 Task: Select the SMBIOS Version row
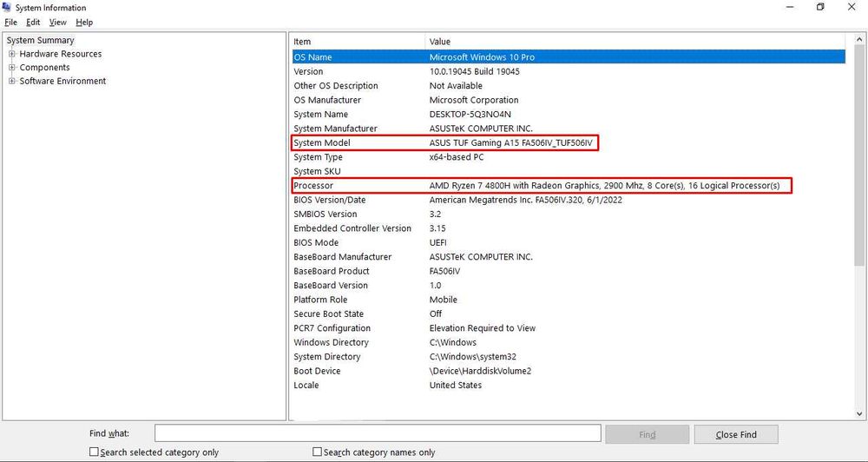(x=569, y=214)
